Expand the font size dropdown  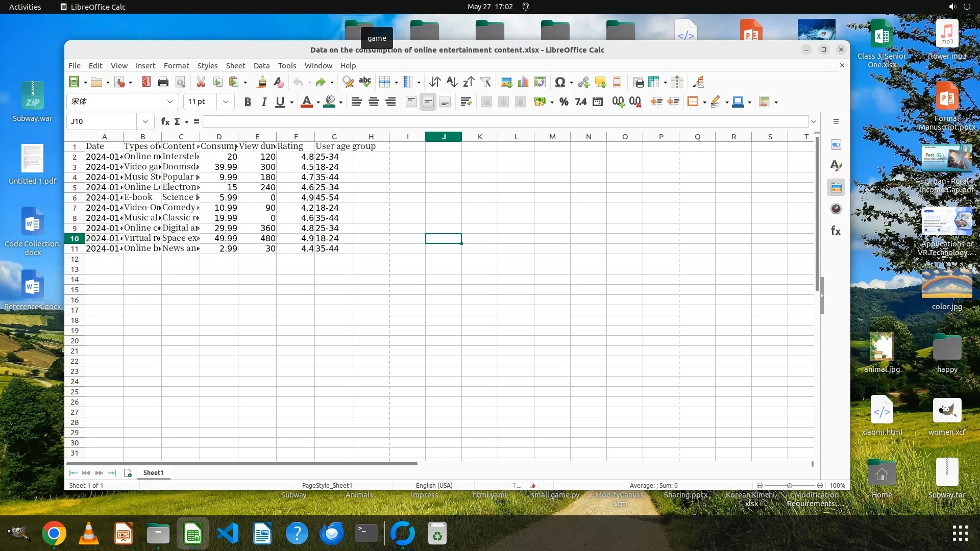coord(225,102)
